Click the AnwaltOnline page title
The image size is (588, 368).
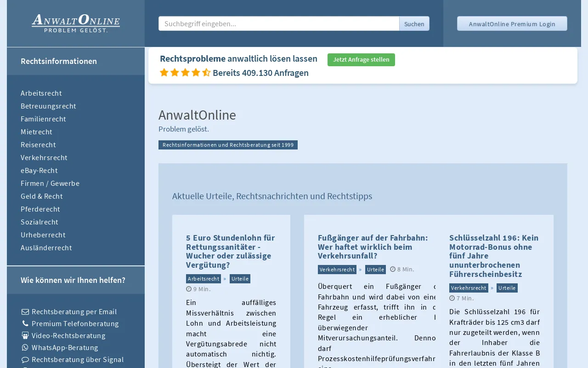(197, 115)
